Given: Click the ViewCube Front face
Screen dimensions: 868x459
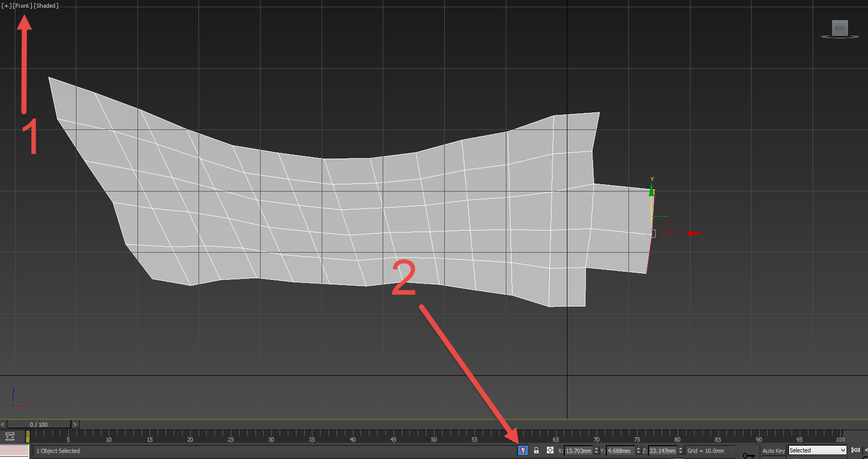Looking at the screenshot, I should pyautogui.click(x=840, y=28).
